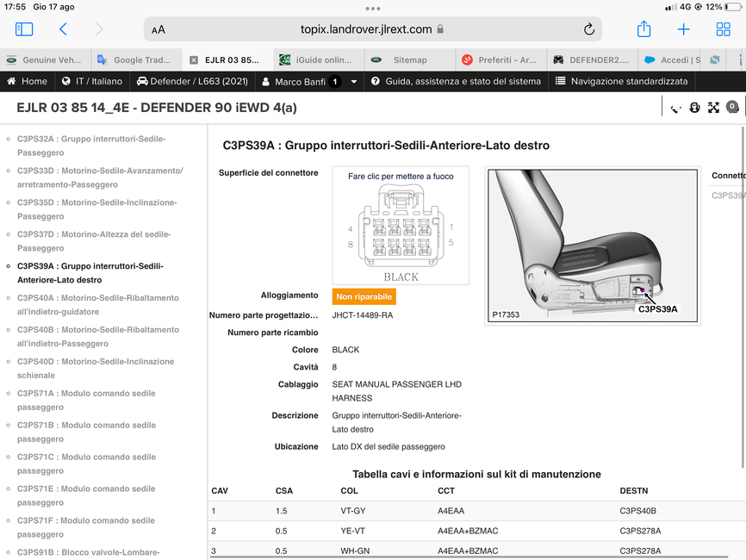The width and height of the screenshot is (746, 560).
Task: Switch to the DEFENDER2... tab
Action: tap(593, 60)
